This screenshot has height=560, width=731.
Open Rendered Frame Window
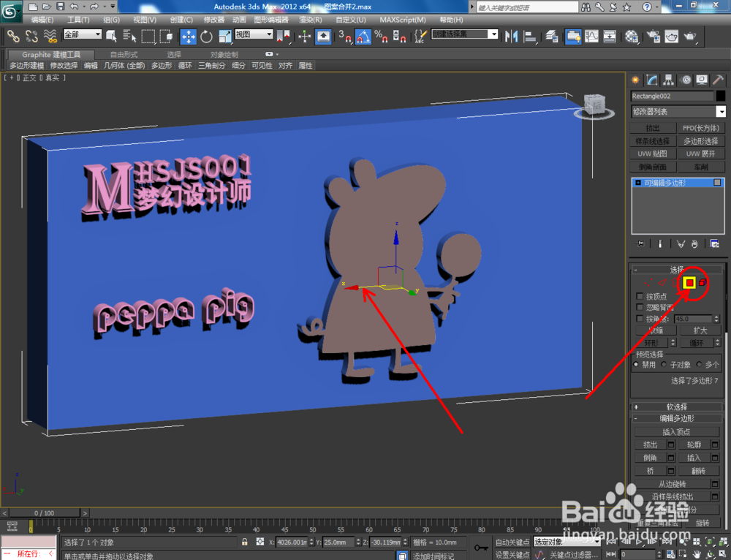click(x=671, y=36)
